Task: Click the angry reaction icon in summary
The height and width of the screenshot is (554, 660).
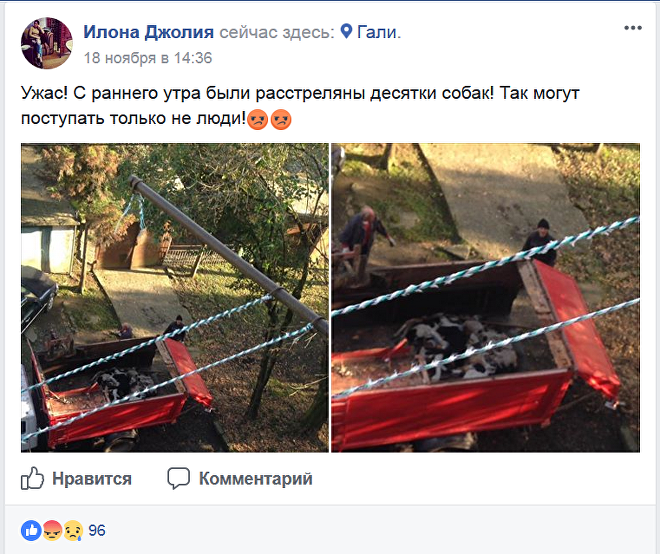Action: click(x=52, y=530)
